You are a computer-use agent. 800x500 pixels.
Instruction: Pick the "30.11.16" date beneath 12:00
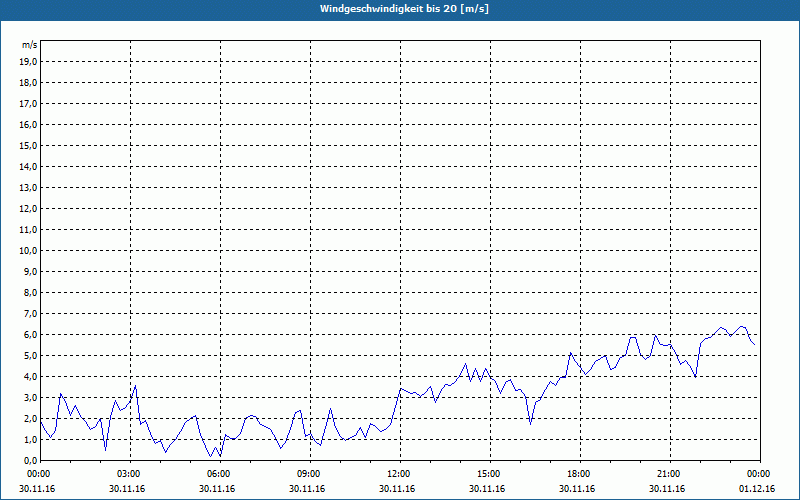click(397, 489)
